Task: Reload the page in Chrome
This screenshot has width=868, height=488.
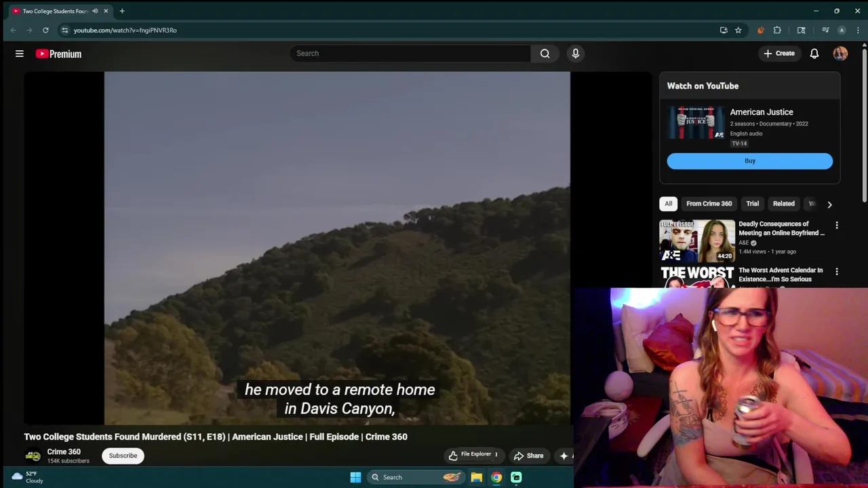Action: pyautogui.click(x=45, y=30)
